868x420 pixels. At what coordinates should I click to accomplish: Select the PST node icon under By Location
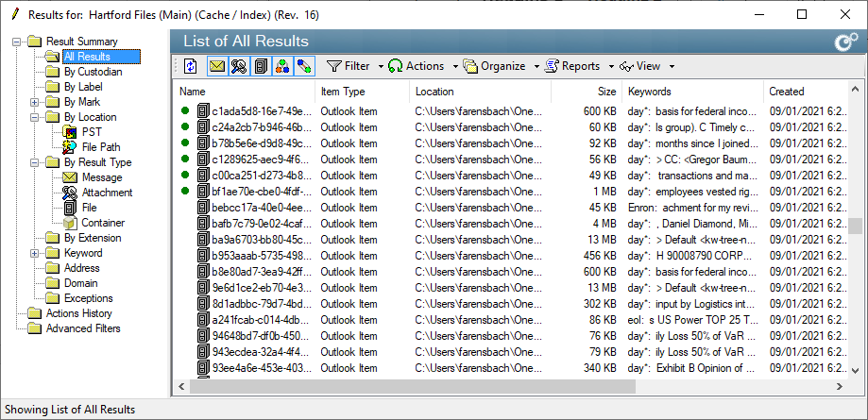pos(69,132)
